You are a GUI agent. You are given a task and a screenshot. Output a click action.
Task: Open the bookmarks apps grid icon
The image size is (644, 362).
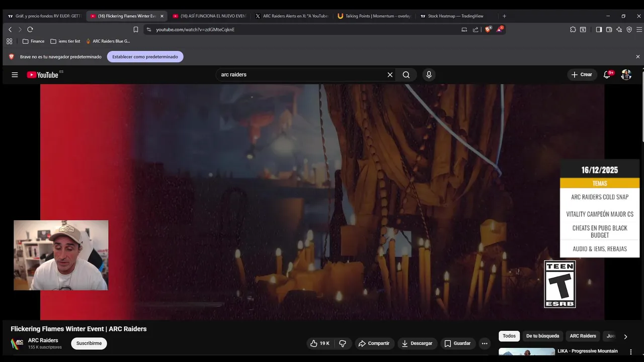tap(9, 41)
